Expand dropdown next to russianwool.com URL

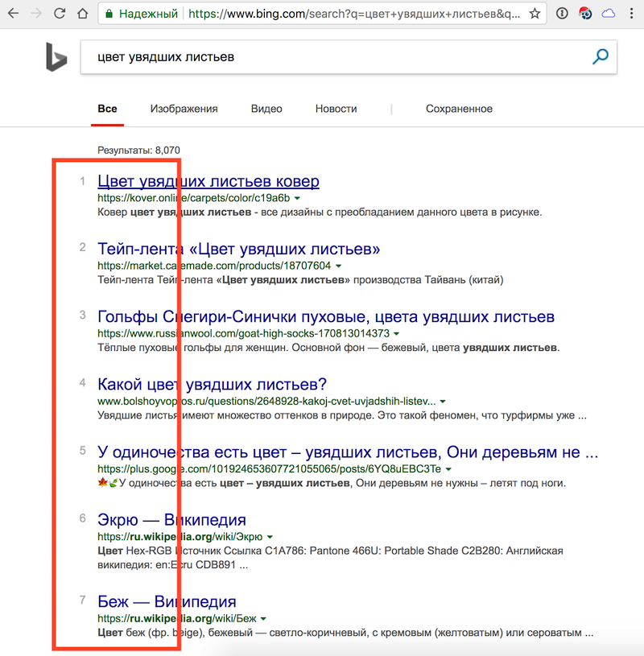pos(397,334)
